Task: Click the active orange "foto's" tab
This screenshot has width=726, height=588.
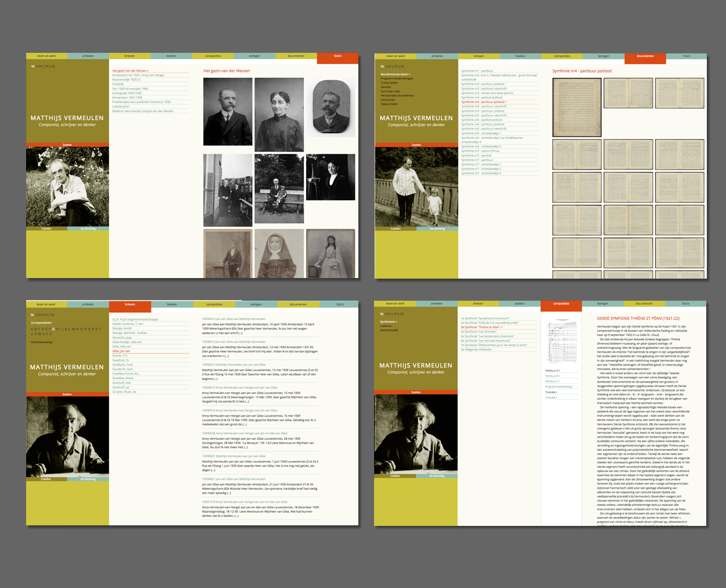Action: (x=337, y=57)
